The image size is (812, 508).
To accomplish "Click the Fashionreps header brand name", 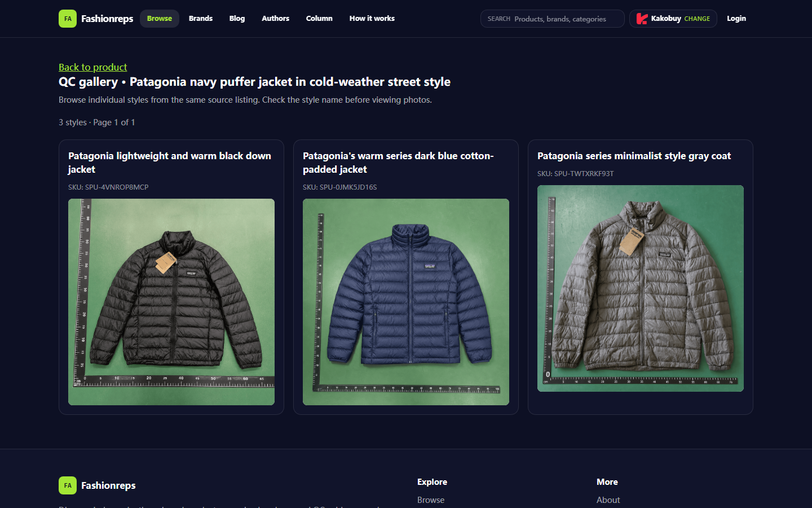I will [107, 19].
